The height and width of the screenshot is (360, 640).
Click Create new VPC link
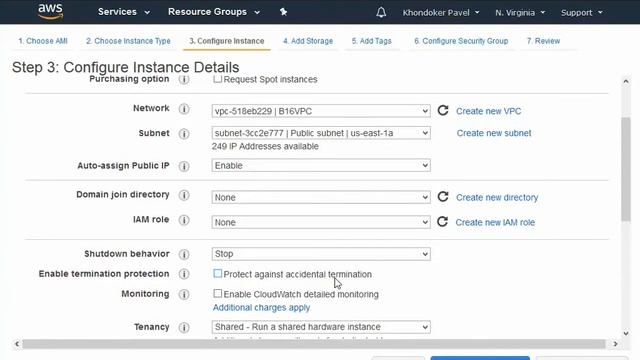[489, 111]
